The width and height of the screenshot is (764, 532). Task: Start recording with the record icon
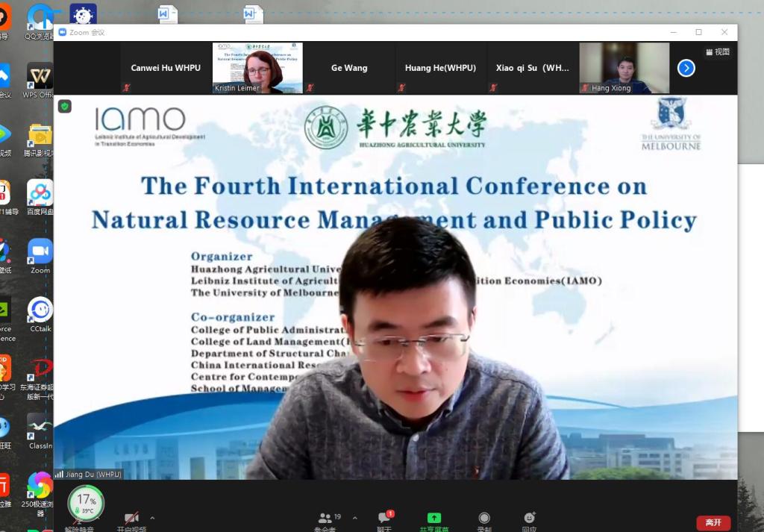point(484,518)
